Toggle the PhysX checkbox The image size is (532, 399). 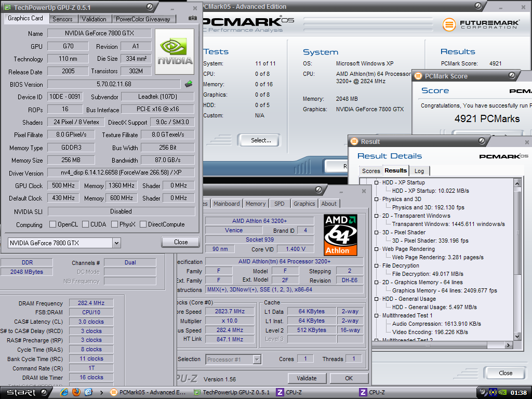[114, 224]
